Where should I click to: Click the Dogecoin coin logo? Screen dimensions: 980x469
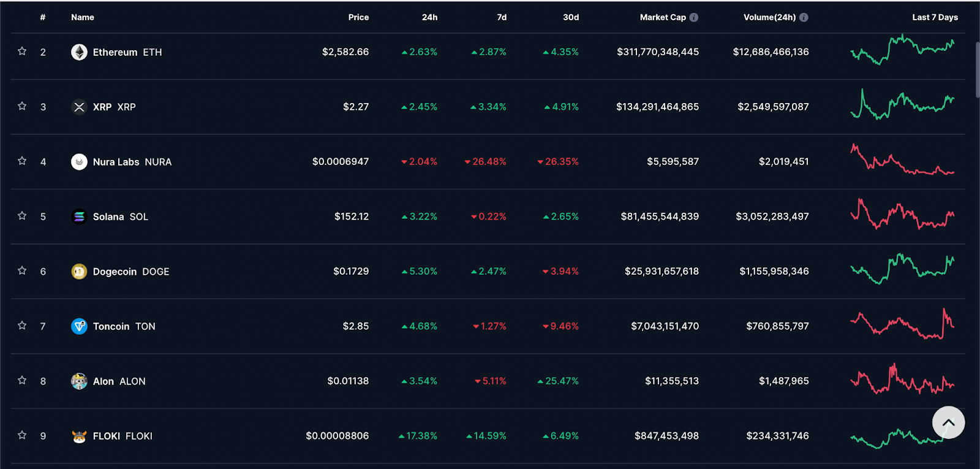pyautogui.click(x=79, y=272)
